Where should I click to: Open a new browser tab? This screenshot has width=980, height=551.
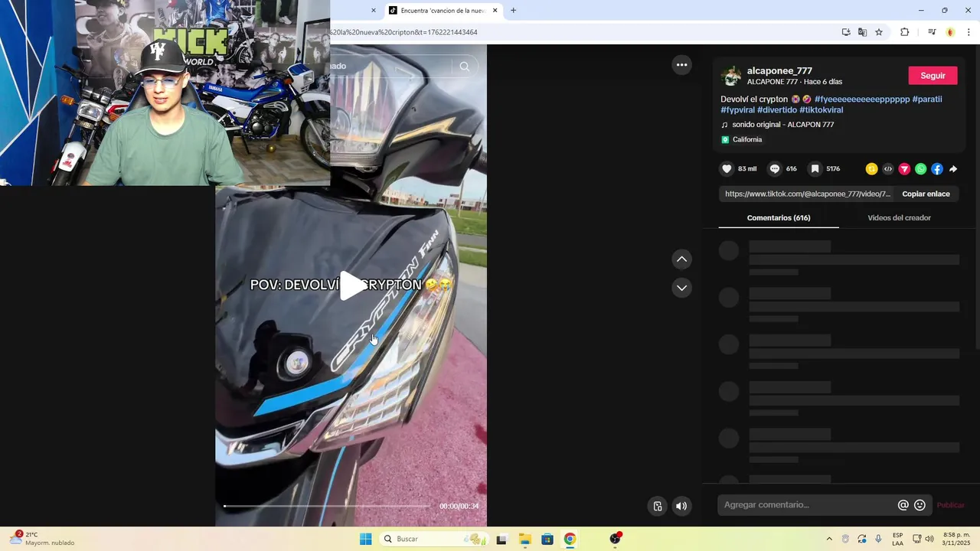pos(513,11)
